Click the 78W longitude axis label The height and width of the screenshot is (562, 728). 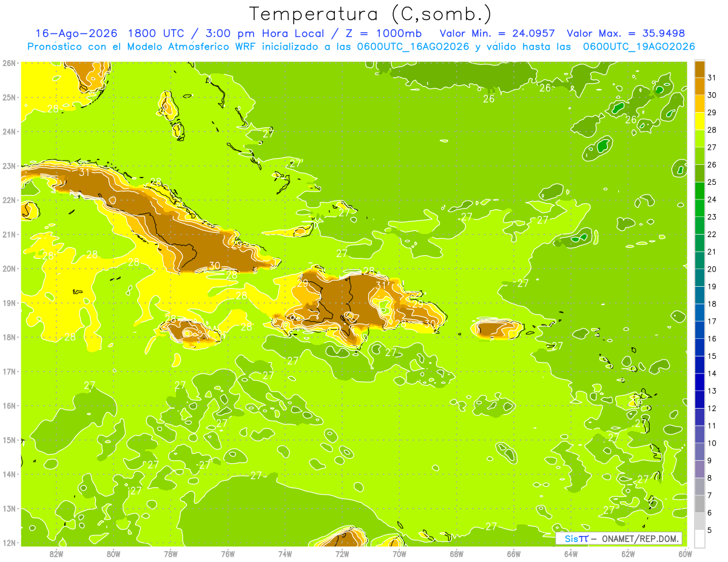coord(170,554)
